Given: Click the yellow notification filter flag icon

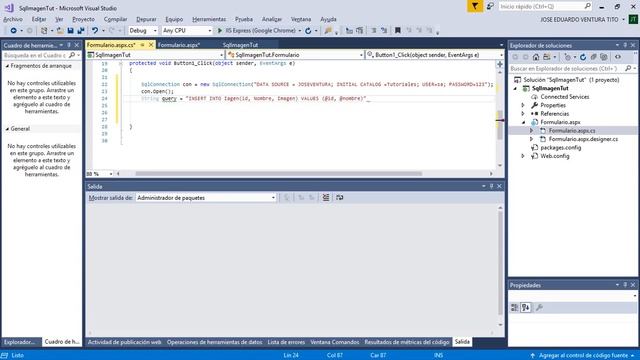Looking at the screenshot, I should click(x=475, y=7).
